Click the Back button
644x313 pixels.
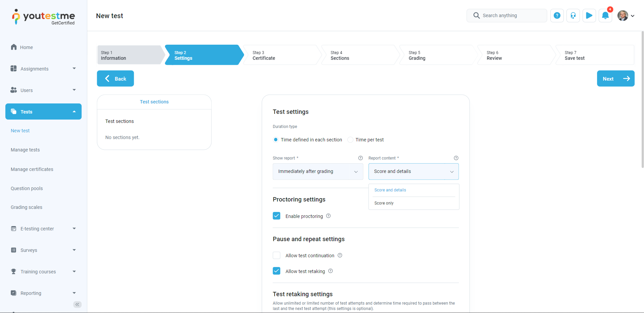click(x=115, y=79)
